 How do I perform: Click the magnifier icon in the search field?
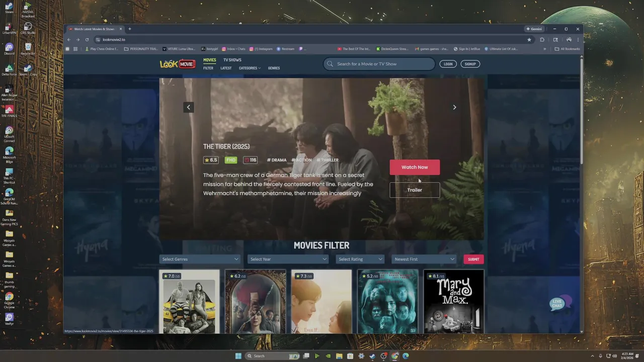point(330,64)
